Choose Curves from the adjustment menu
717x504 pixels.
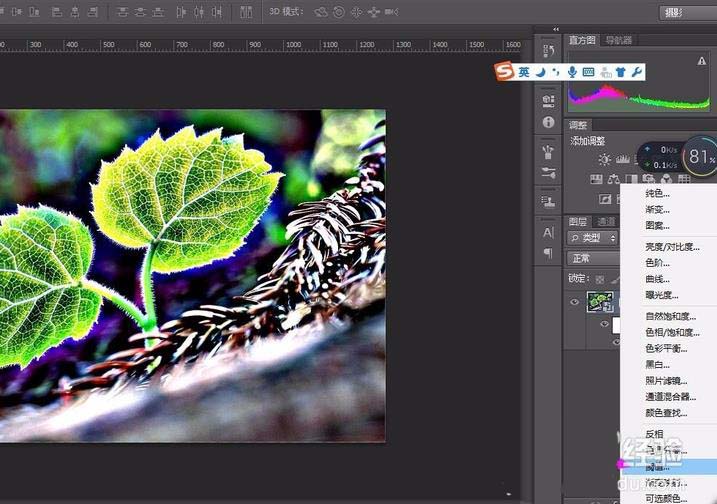coord(657,279)
